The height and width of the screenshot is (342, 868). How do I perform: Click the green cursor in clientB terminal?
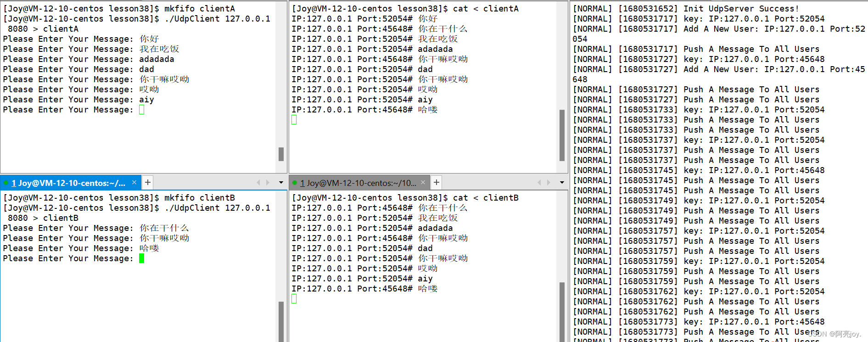tap(142, 258)
